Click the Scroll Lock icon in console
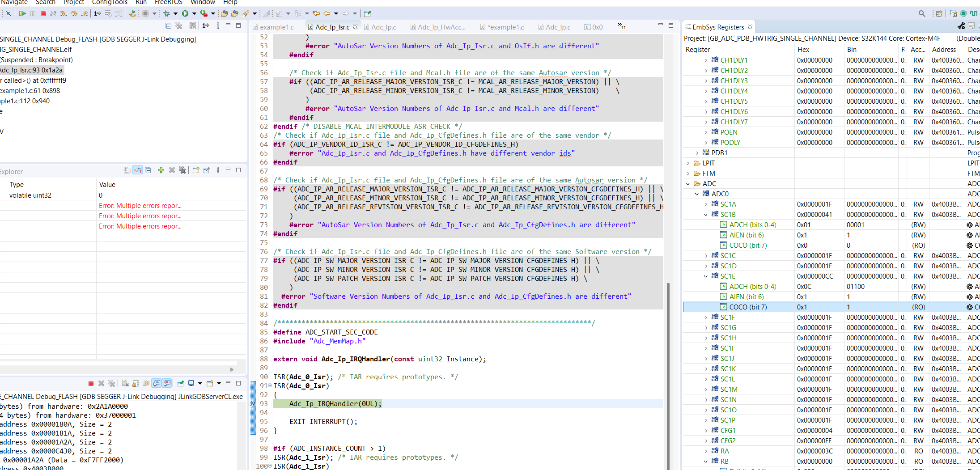980x470 pixels. (136, 383)
